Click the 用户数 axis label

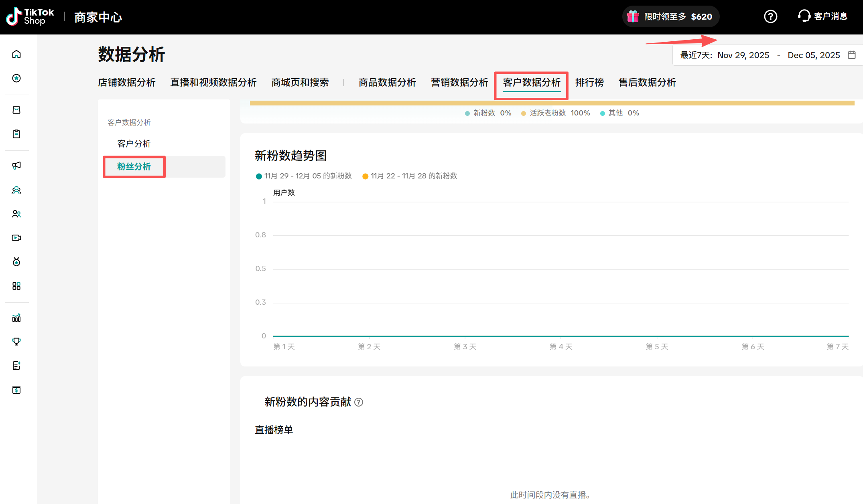click(x=284, y=193)
